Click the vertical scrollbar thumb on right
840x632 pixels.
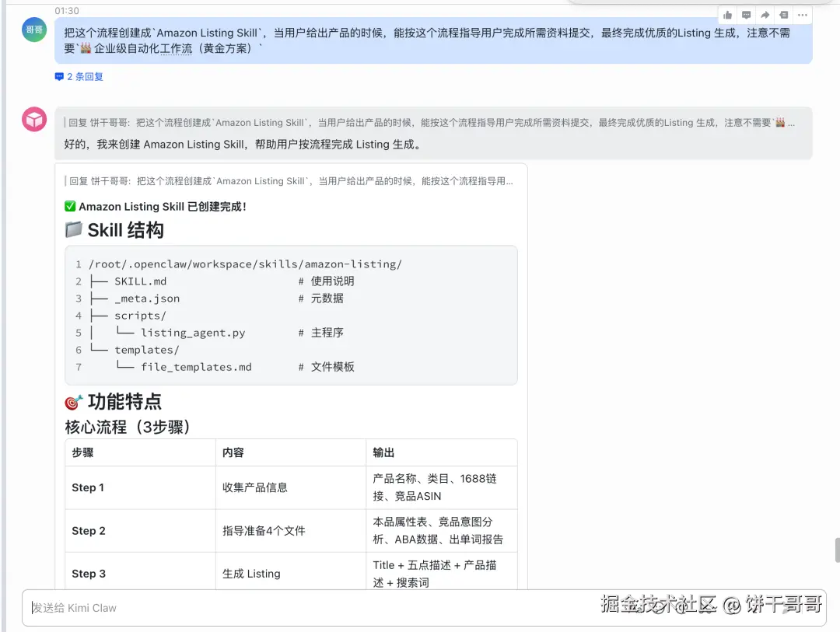[837, 550]
